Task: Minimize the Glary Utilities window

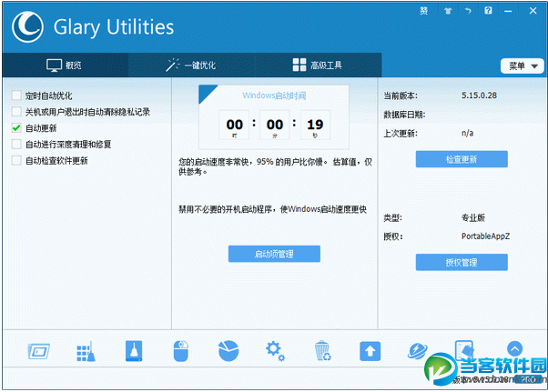Action: coord(508,11)
